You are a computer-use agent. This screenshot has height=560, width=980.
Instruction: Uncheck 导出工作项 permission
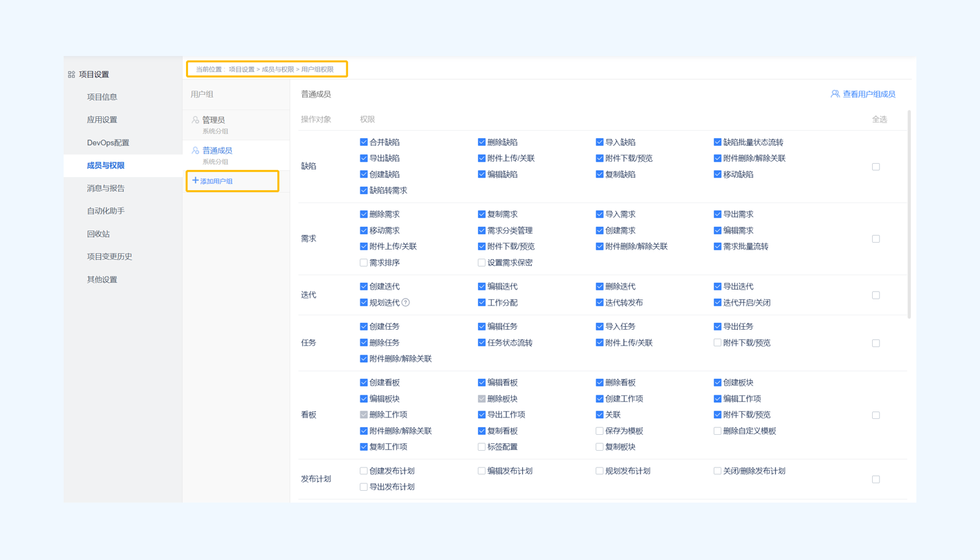[481, 415]
